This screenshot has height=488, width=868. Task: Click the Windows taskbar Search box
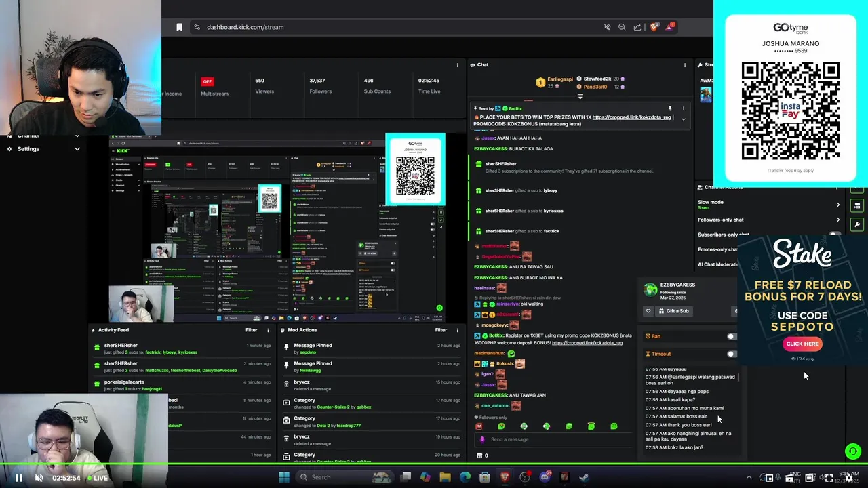tap(343, 477)
